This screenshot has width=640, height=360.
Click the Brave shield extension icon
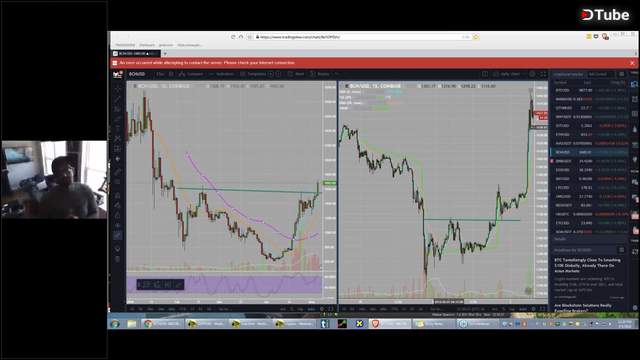(604, 37)
